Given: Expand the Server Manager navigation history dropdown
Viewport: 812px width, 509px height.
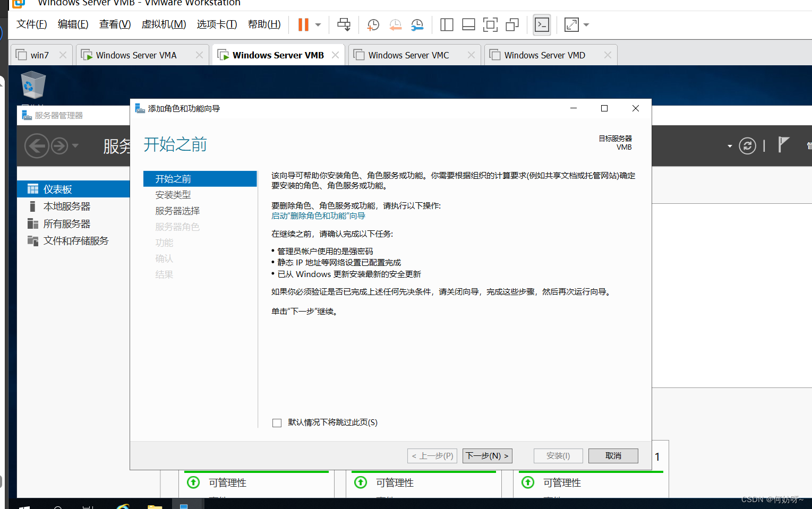Looking at the screenshot, I should tap(75, 145).
